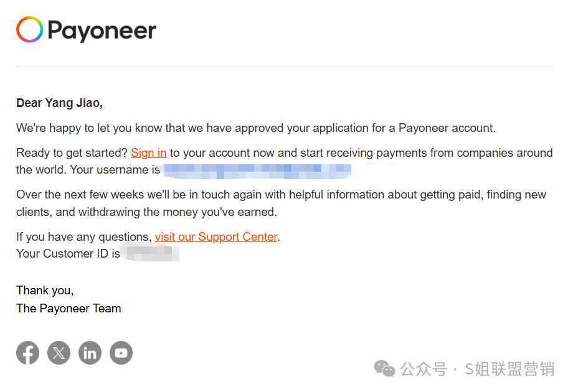Click "The Payoneer Team" signature line
The height and width of the screenshot is (392, 573).
(69, 309)
